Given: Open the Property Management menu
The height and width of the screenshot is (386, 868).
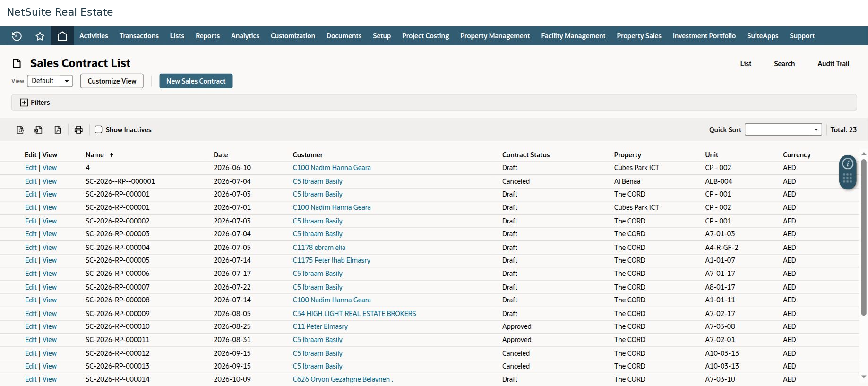Looking at the screenshot, I should 495,36.
